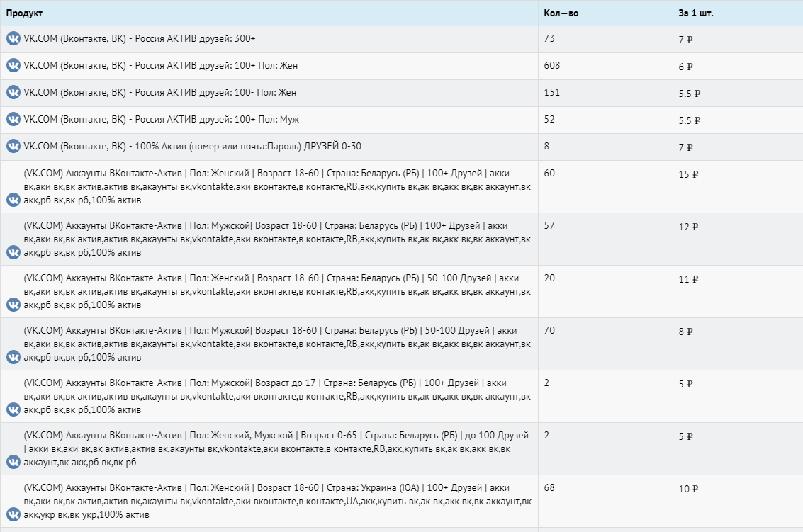Screen dimensions: 803x532
Task: Click price '7 ₽' in 'друзей: 300+' row
Action: coord(686,40)
